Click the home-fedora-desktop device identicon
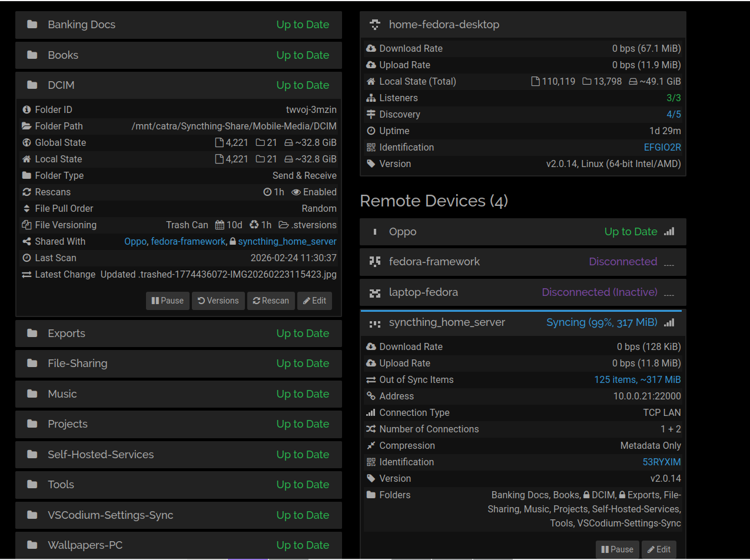The width and height of the screenshot is (750, 560). click(x=374, y=25)
